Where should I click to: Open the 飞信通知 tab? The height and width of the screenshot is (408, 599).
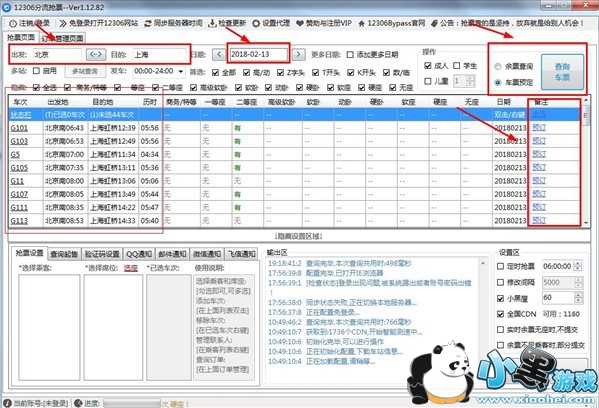pyautogui.click(x=241, y=254)
